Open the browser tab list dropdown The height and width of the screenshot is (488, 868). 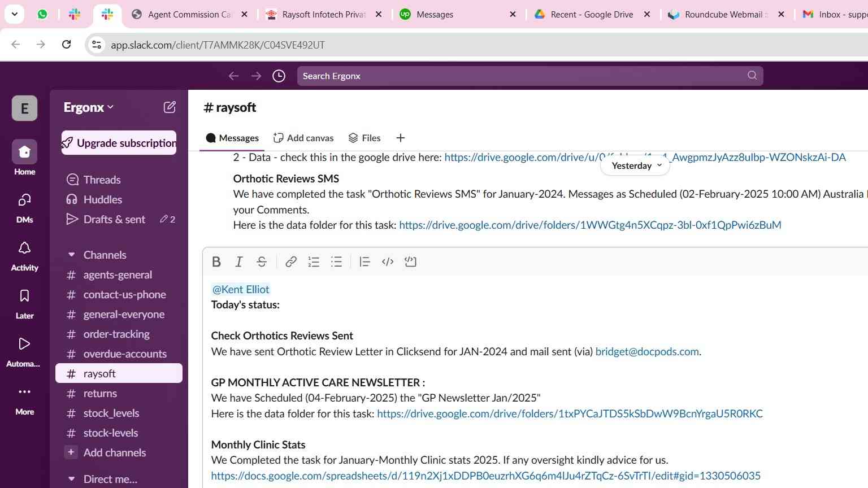[x=14, y=14]
